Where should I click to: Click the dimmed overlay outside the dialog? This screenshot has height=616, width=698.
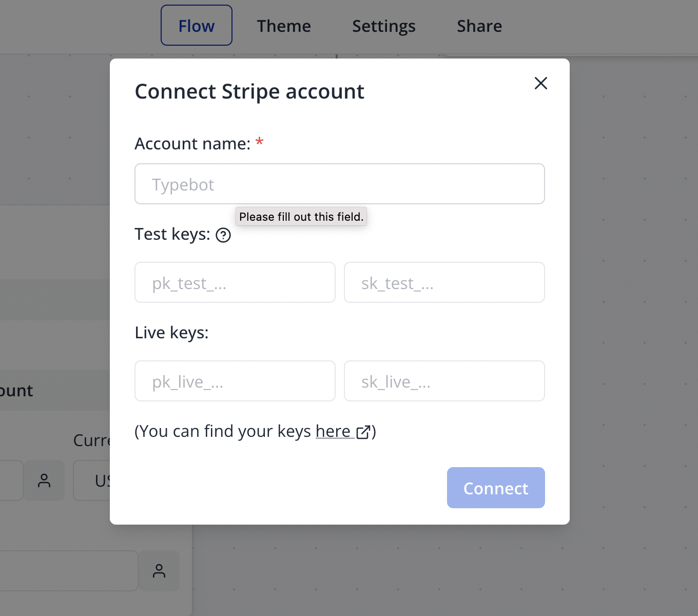[631, 308]
